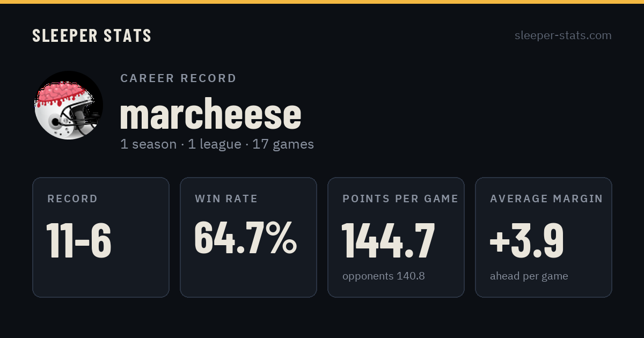Click the 64.7% win rate value

(245, 237)
